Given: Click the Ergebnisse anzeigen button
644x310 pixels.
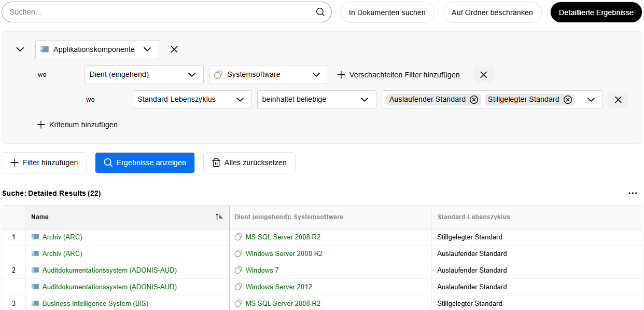Looking at the screenshot, I should point(145,163).
